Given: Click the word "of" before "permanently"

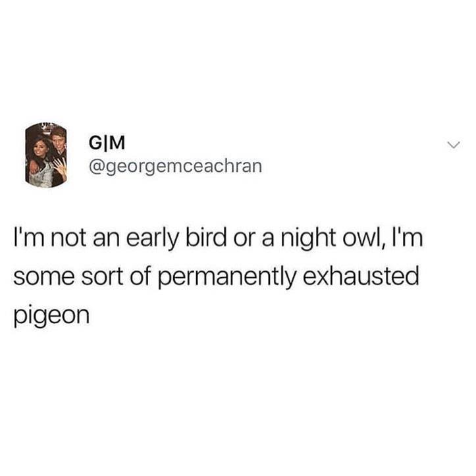Looking at the screenshot, I should (x=141, y=276).
